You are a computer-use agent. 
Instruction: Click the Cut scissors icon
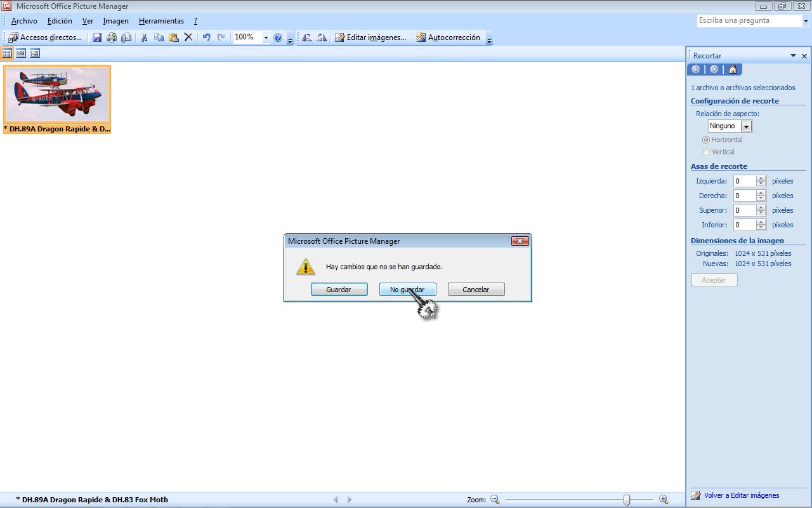tap(144, 37)
